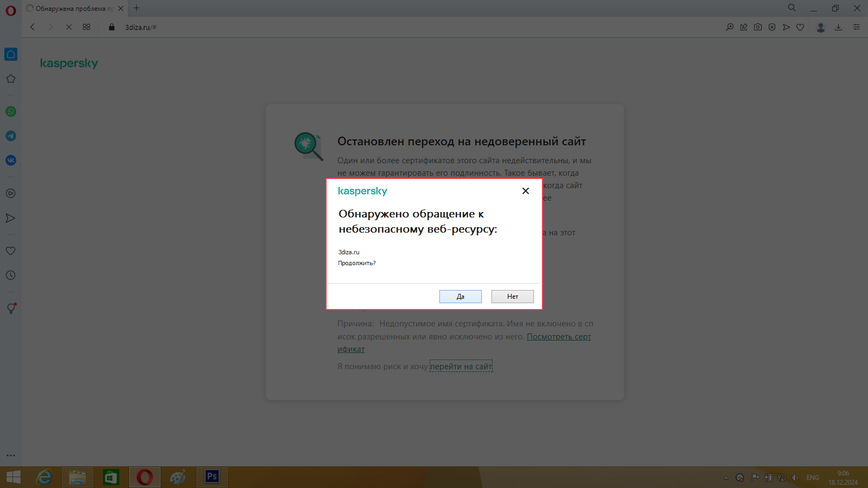Open the page zoom/find icon in toolbar
Image resolution: width=868 pixels, height=488 pixels.
730,27
